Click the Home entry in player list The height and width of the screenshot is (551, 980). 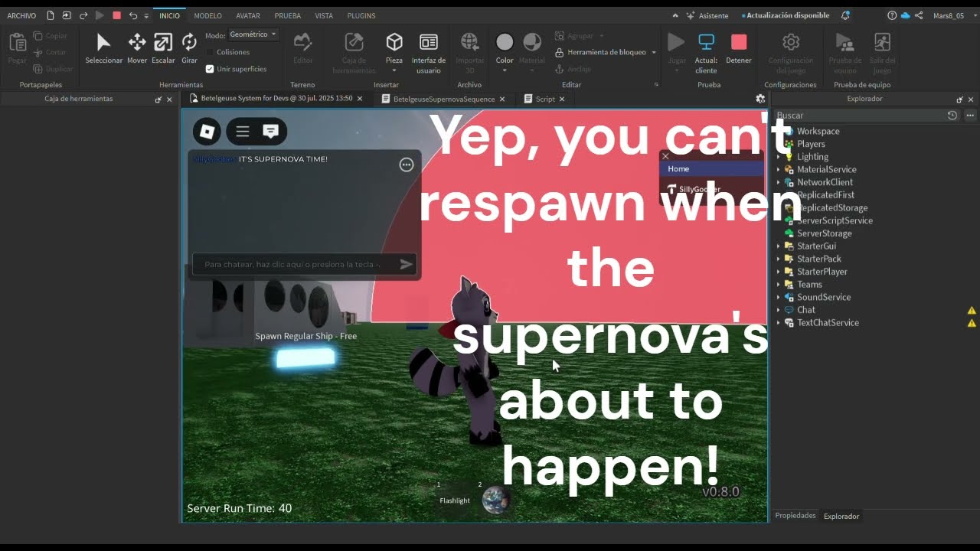(x=711, y=169)
